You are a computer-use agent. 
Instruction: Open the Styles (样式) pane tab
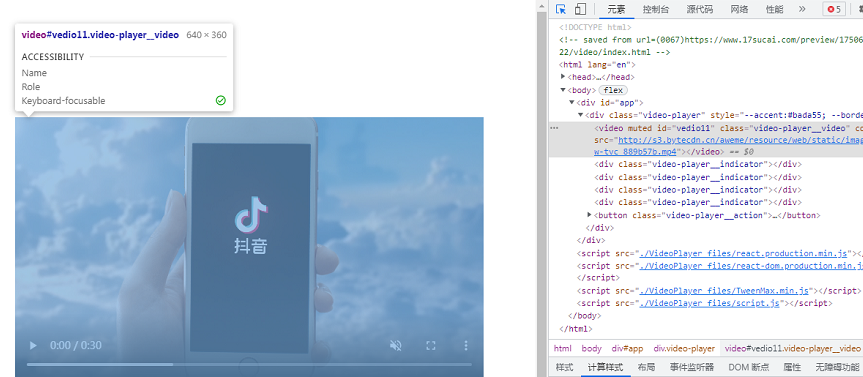(564, 367)
